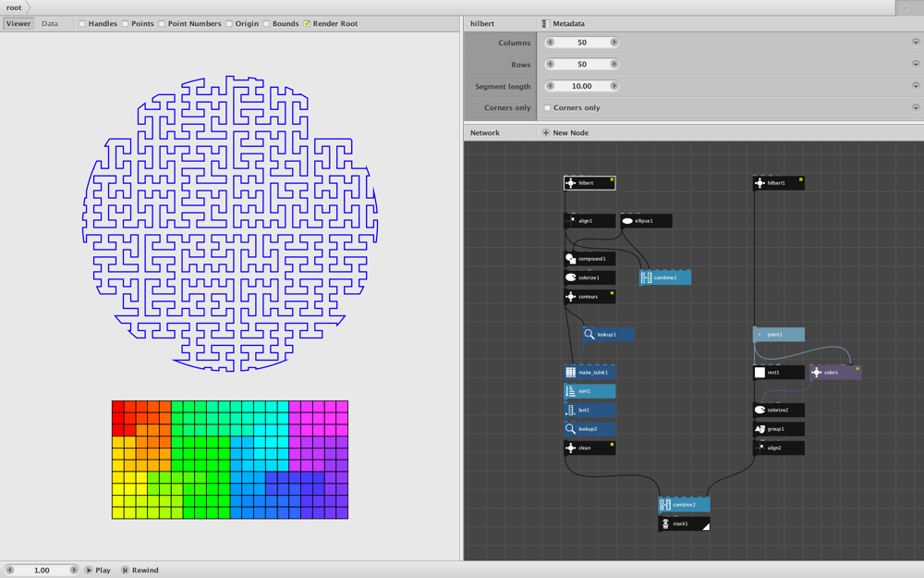The height and width of the screenshot is (578, 924).
Task: Click the rect1 node icon
Action: click(760, 372)
